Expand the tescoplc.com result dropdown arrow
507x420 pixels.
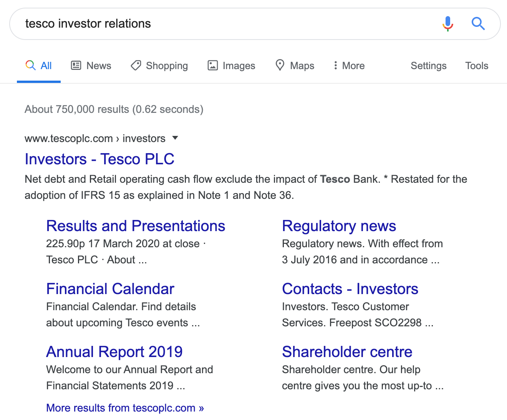click(x=175, y=138)
